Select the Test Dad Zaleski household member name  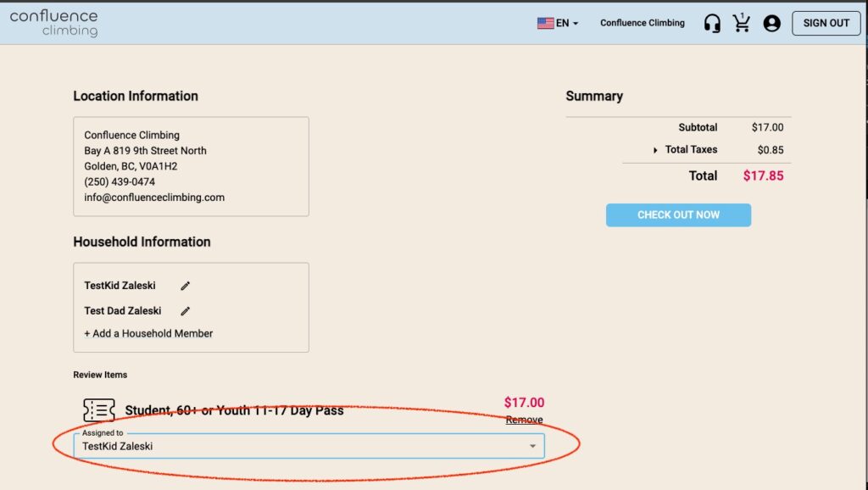click(122, 310)
